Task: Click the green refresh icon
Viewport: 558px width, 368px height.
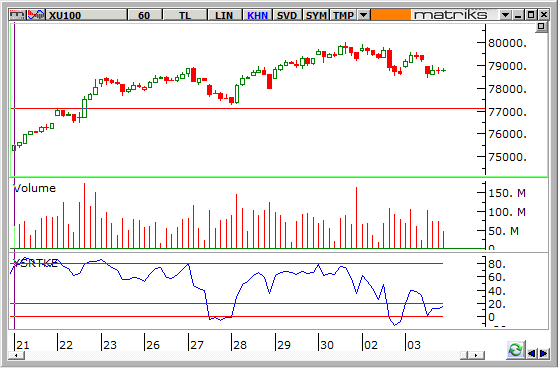Action: [x=516, y=350]
